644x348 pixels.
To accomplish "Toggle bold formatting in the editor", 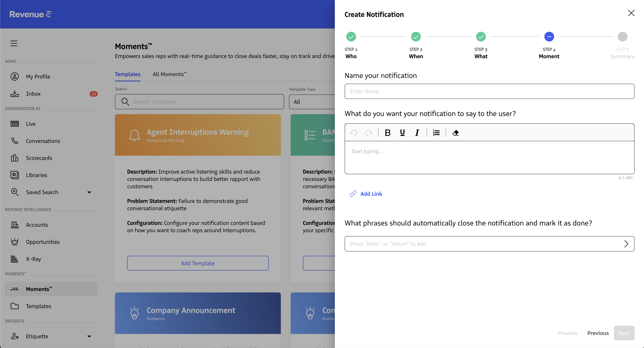I will (387, 132).
